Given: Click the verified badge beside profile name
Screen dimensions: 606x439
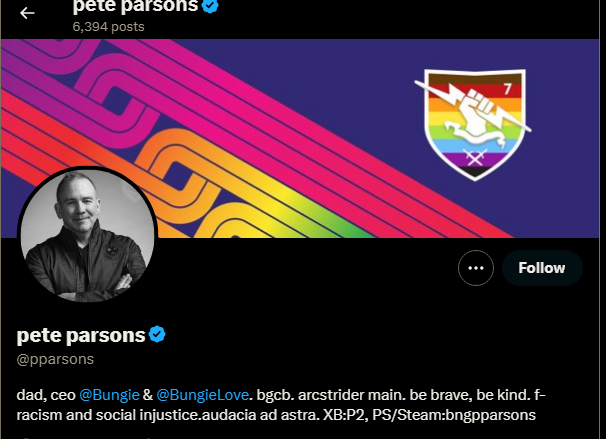Looking at the screenshot, I should point(157,334).
